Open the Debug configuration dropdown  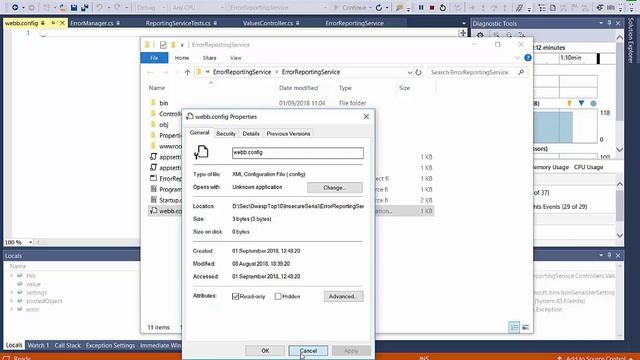click(x=151, y=7)
